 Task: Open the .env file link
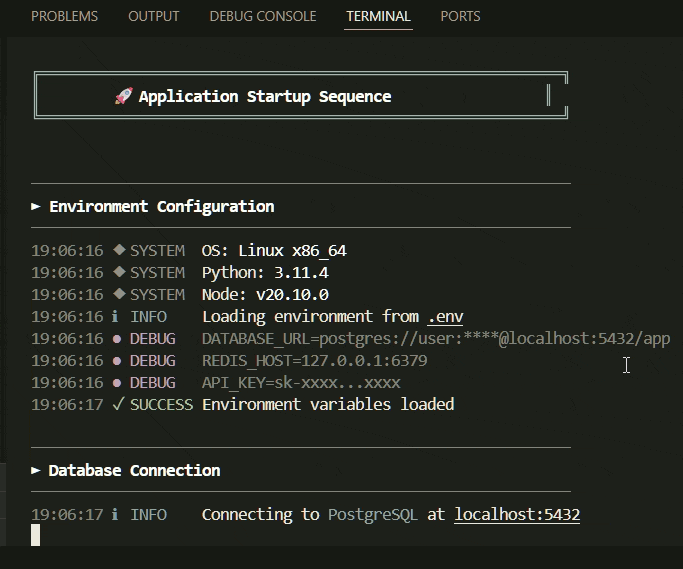(x=445, y=316)
